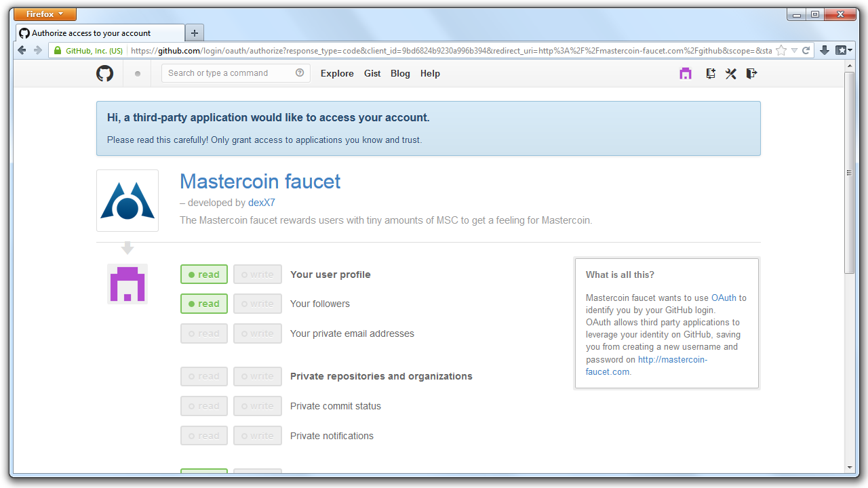Open the Gist menu item
This screenshot has width=868, height=488.
click(372, 73)
